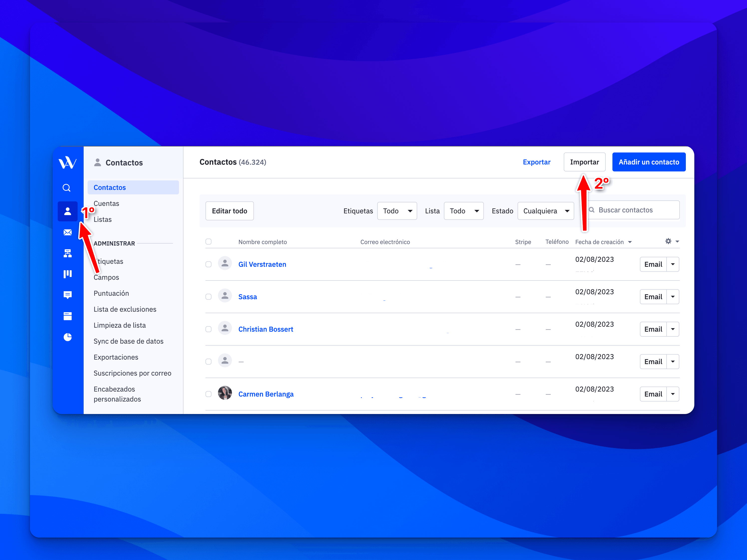
Task: Click Email button for Carmen Berlanga
Action: tap(653, 394)
